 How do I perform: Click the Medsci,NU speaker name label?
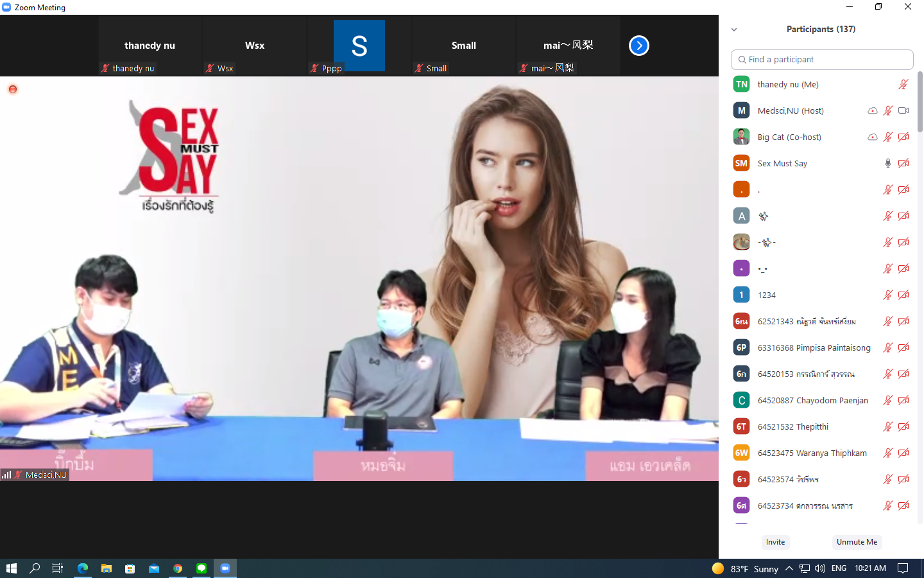click(46, 475)
